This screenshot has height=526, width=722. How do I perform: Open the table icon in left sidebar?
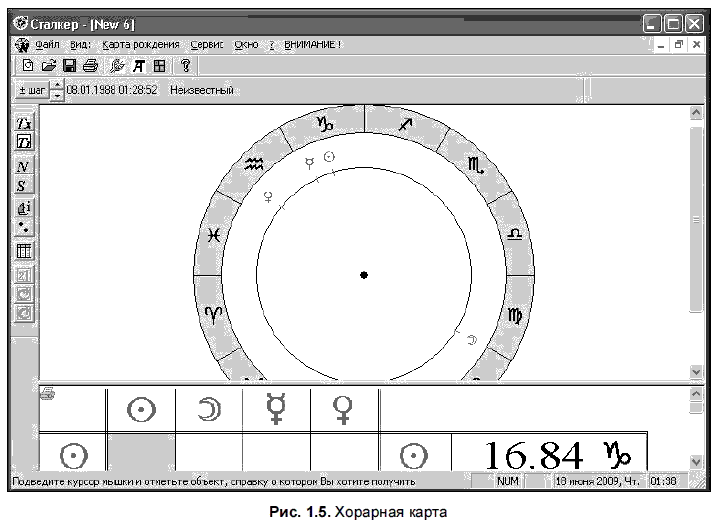coord(25,251)
